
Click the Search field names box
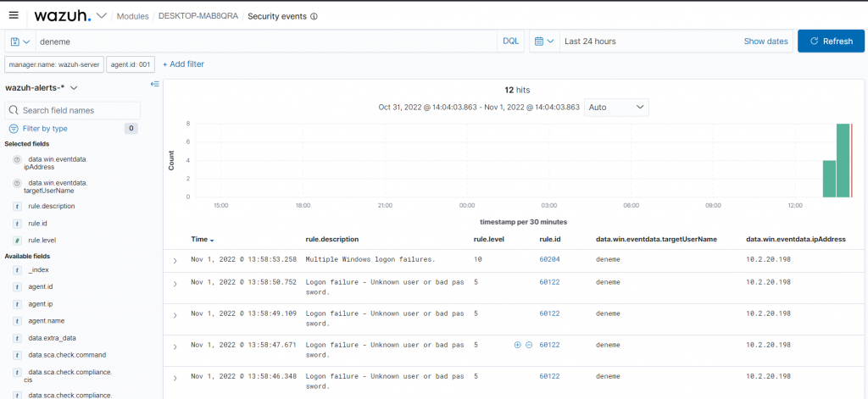[73, 110]
